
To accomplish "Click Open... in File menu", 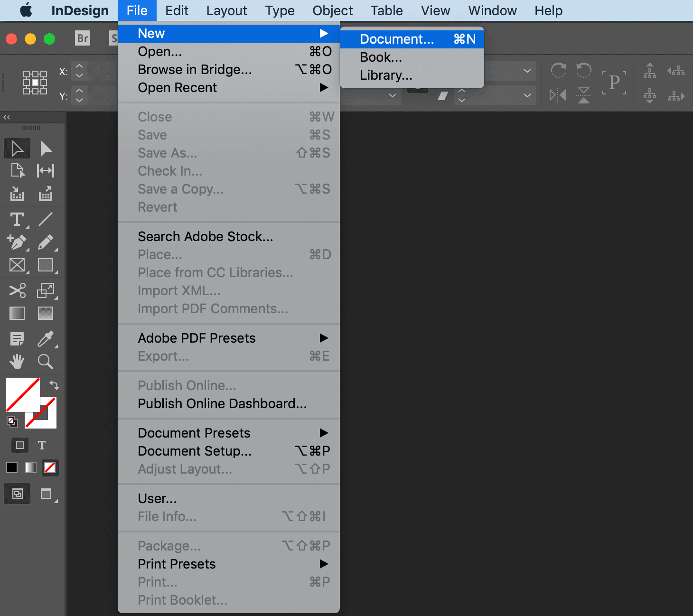I will 229,51.
